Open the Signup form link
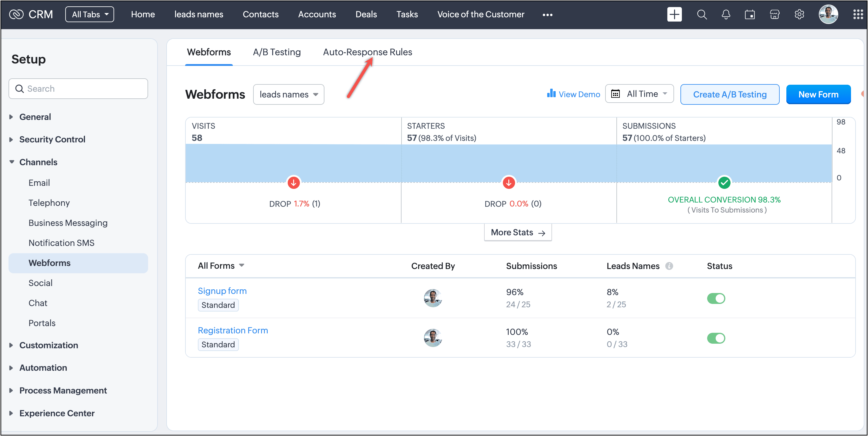868x436 pixels. click(222, 291)
